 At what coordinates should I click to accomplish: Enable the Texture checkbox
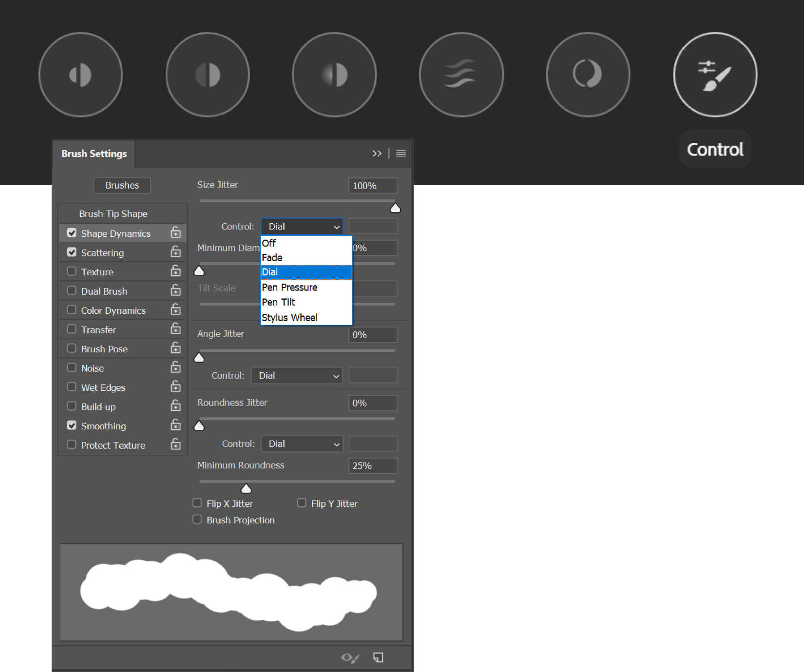click(72, 271)
